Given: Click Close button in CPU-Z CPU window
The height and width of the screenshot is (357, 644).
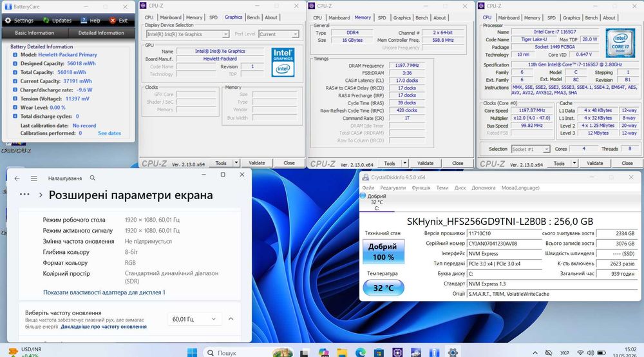Looking at the screenshot, I should tap(627, 163).
